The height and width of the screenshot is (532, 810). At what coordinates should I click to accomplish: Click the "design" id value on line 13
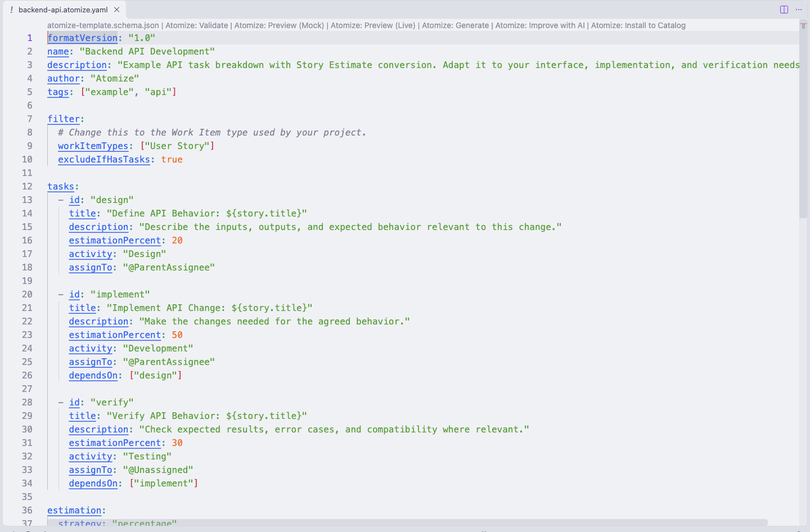coord(112,200)
